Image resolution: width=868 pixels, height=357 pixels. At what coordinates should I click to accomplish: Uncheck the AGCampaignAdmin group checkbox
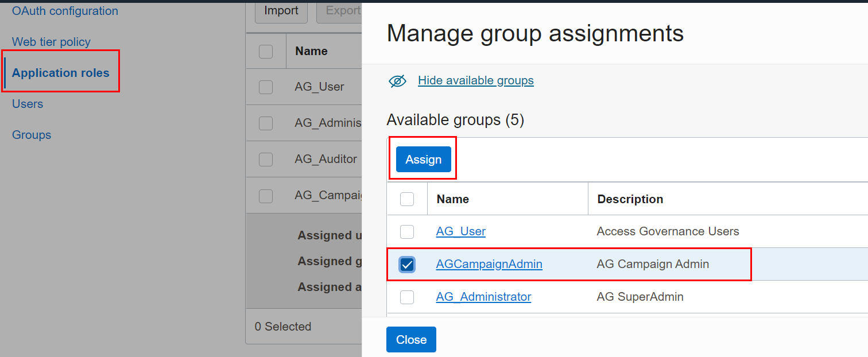tap(407, 265)
